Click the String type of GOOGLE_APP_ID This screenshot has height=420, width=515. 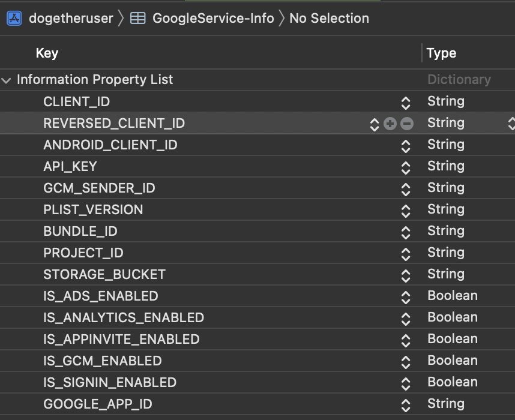(x=446, y=404)
